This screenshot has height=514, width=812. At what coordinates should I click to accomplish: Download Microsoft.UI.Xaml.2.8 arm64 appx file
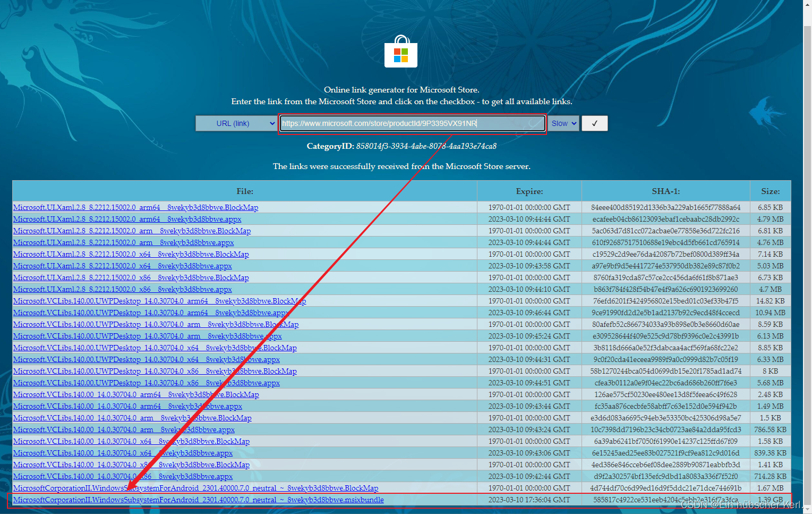pos(127,219)
